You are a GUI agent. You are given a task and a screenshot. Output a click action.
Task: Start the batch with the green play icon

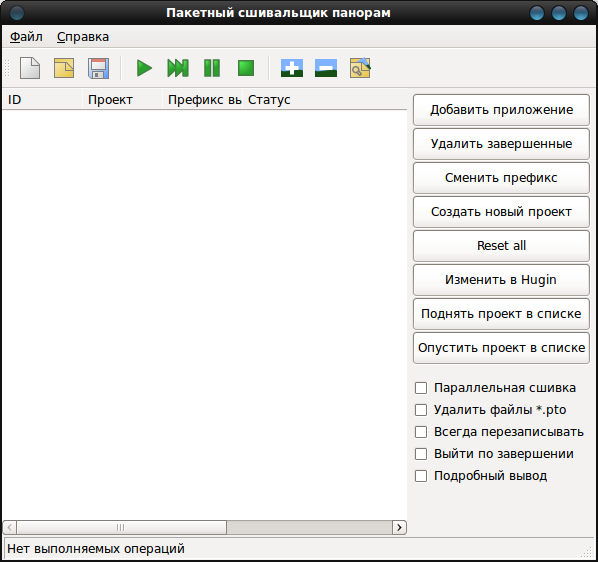144,68
